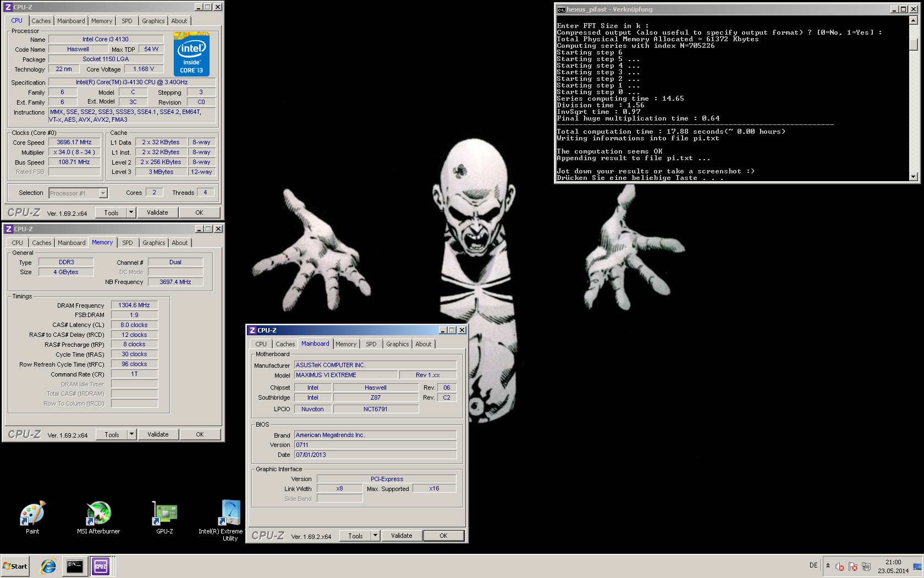
Task: Open Graphics tab in top CPU-Z window
Action: pyautogui.click(x=153, y=21)
